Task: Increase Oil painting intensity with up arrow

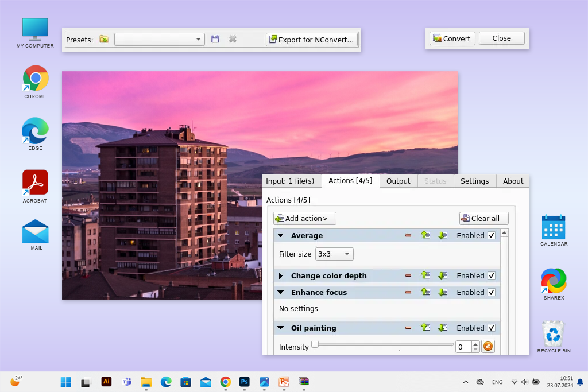Action: [475, 344]
